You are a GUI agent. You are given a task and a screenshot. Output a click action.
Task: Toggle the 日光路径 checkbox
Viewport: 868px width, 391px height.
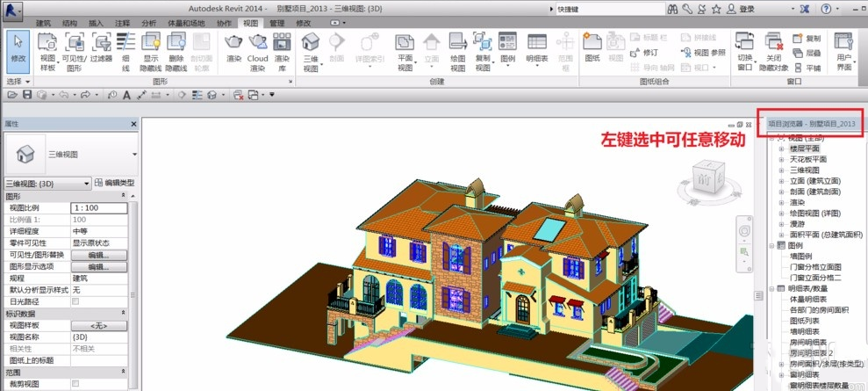(75, 301)
